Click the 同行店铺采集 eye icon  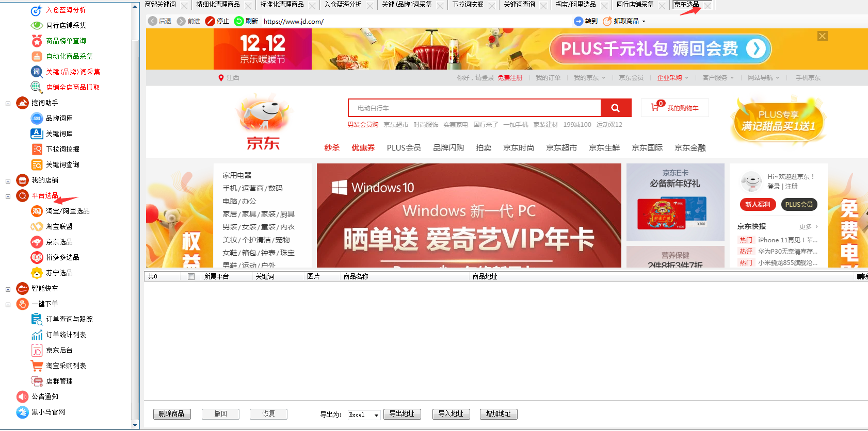tap(37, 25)
